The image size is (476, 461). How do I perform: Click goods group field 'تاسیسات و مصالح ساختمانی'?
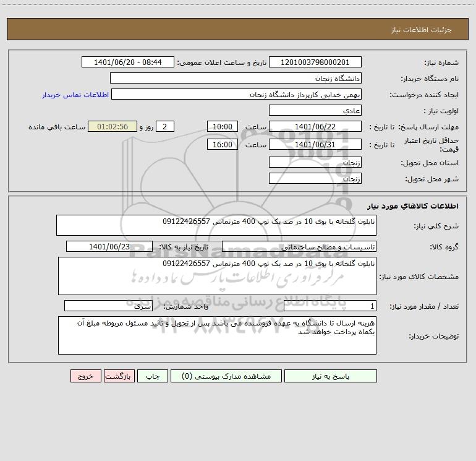(299, 246)
